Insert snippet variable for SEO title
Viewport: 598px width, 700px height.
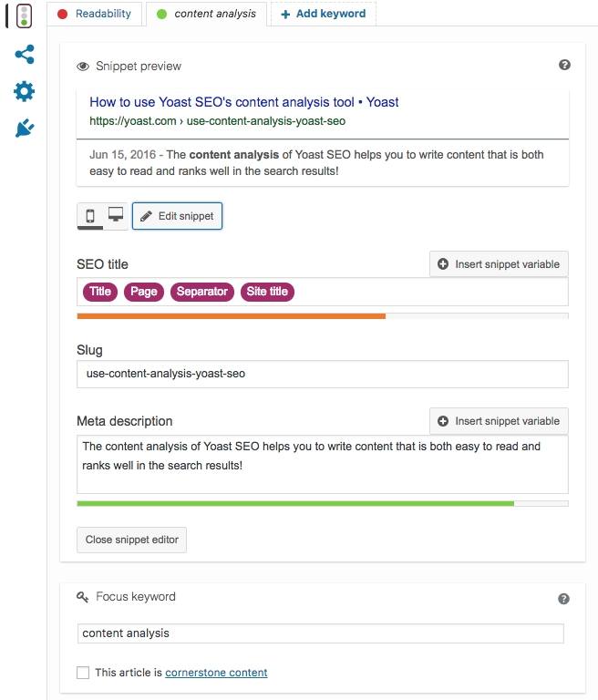(x=499, y=264)
